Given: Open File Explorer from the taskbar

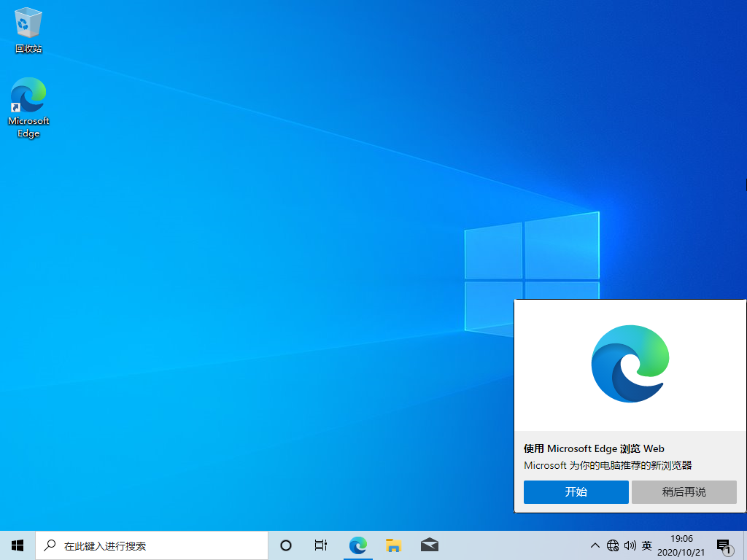Looking at the screenshot, I should coord(393,545).
